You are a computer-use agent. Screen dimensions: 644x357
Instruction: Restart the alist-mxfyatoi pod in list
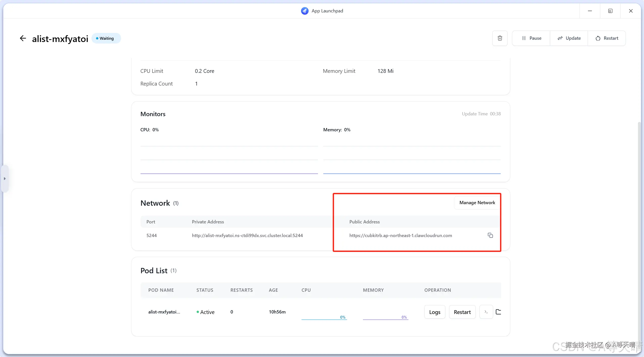[x=462, y=312]
